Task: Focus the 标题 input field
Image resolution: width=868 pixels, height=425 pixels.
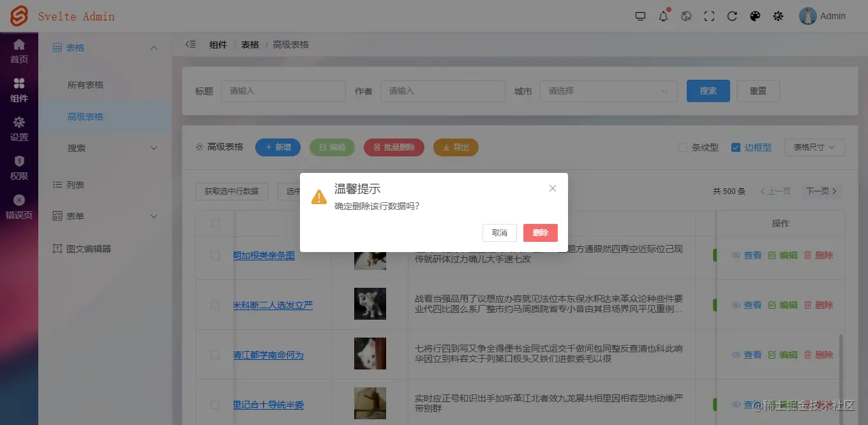Action: [283, 91]
